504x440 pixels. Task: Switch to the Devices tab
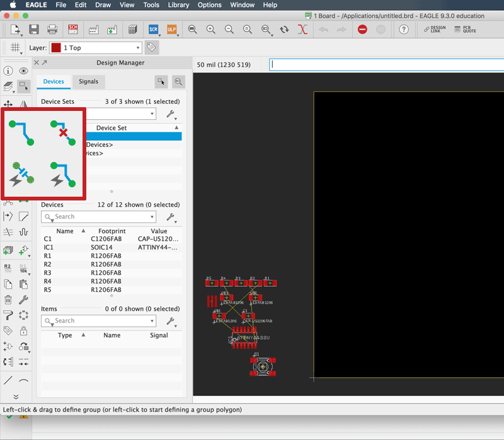pos(54,82)
